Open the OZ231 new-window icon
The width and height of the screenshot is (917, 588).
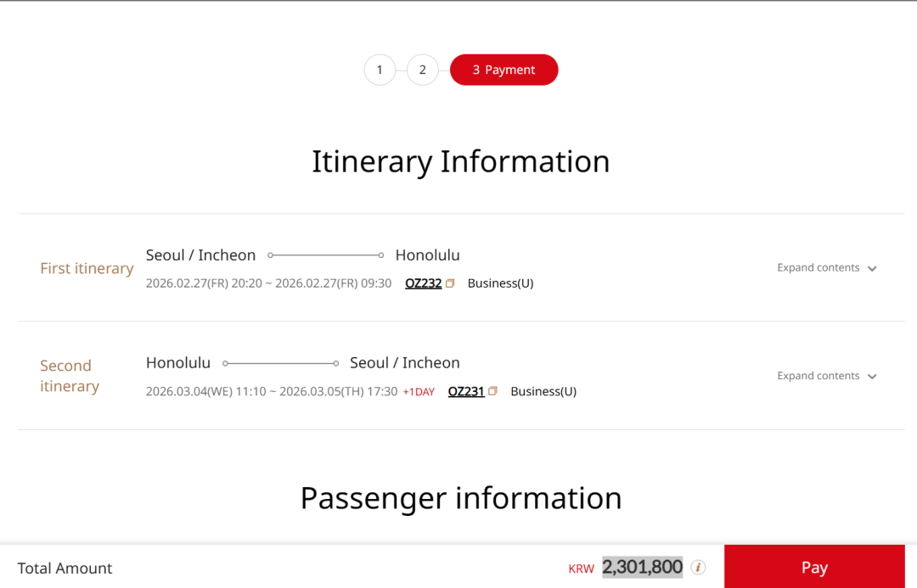[492, 391]
